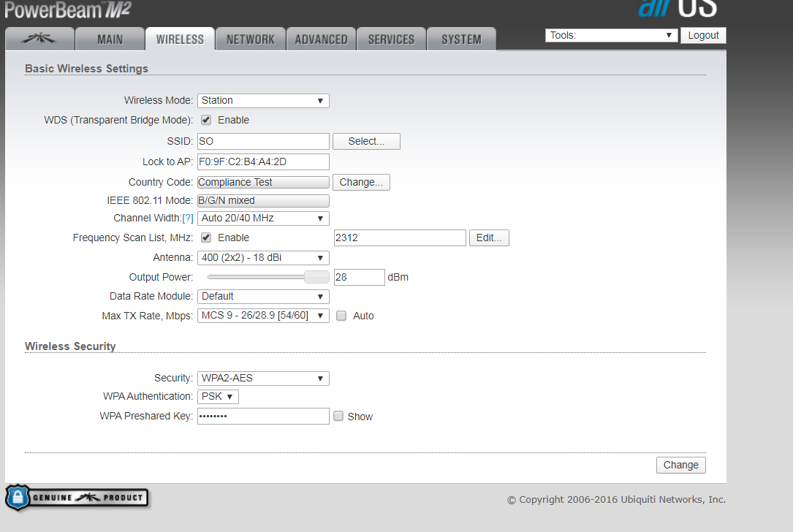Screen dimensions: 793x532
Task: Toggle WDS Transparent Bridge Mode checkbox
Action: (x=206, y=120)
